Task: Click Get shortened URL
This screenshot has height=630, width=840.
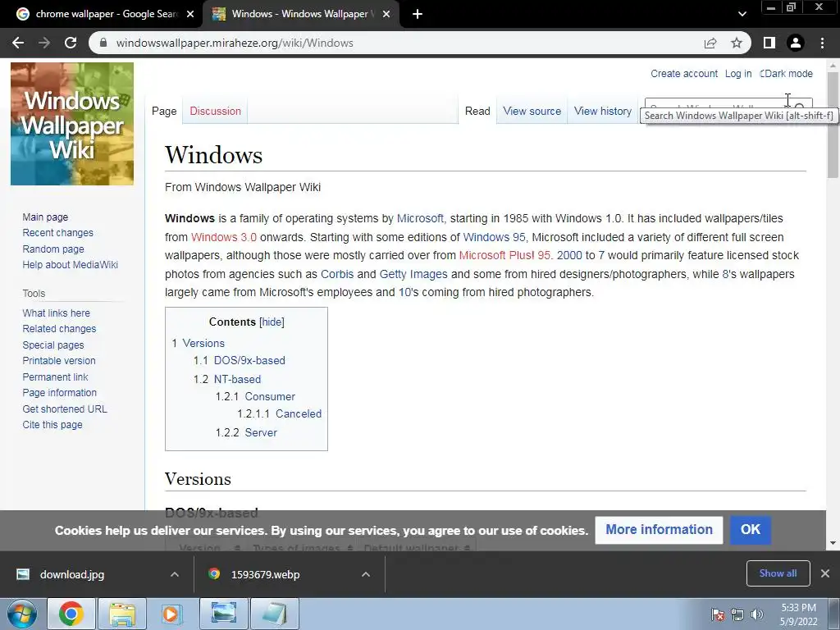Action: 65,409
